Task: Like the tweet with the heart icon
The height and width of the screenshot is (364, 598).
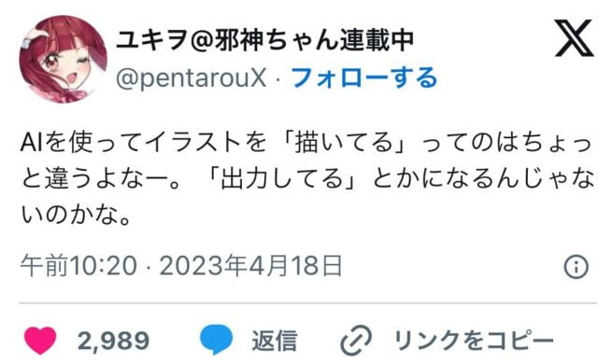Action: (40, 341)
